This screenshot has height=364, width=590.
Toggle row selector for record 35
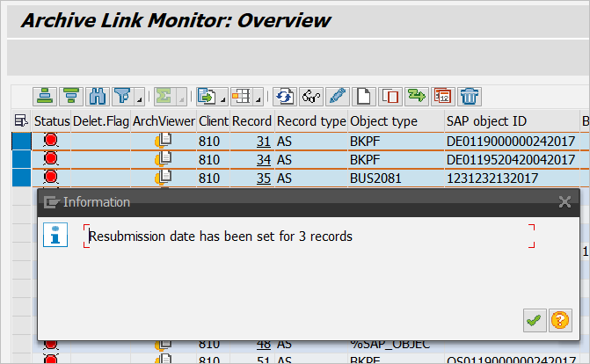coord(20,177)
